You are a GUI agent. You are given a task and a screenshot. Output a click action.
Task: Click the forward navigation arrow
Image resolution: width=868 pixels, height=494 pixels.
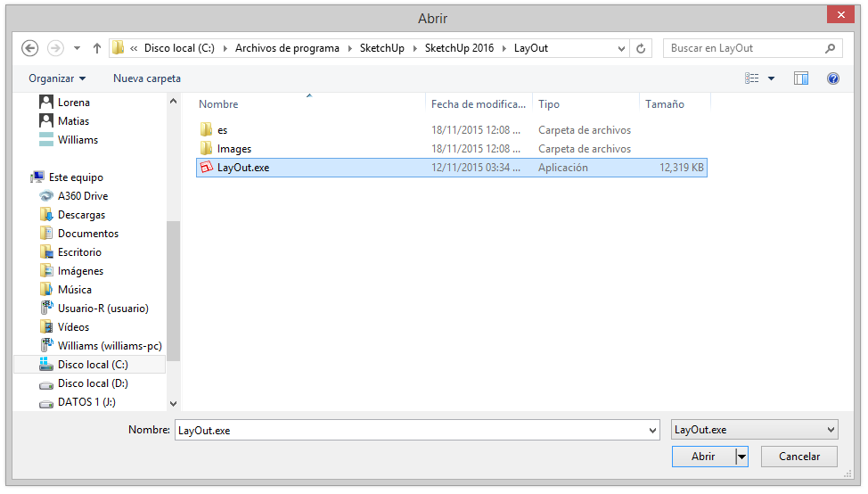click(x=55, y=48)
